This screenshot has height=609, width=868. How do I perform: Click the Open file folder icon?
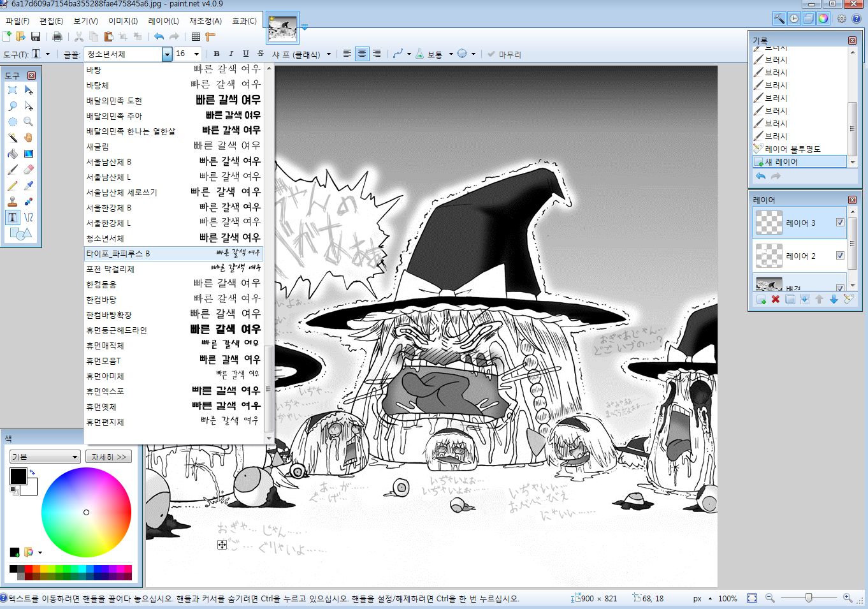21,36
